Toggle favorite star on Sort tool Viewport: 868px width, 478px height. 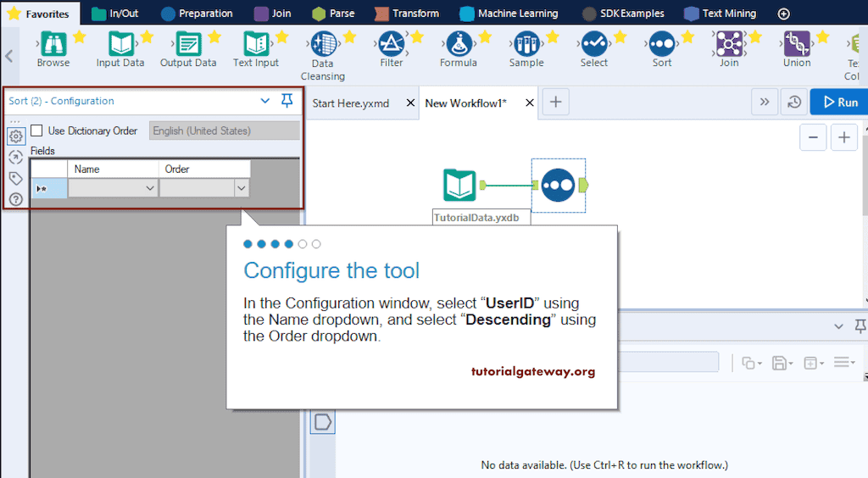(687, 37)
